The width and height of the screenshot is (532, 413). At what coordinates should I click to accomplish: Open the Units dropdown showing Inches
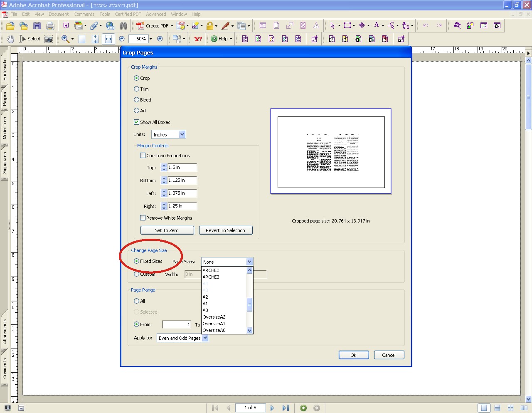pyautogui.click(x=182, y=134)
